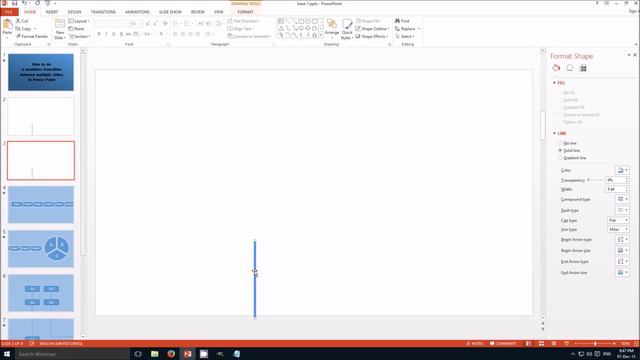Click the Notes button in status bar

pos(475,344)
